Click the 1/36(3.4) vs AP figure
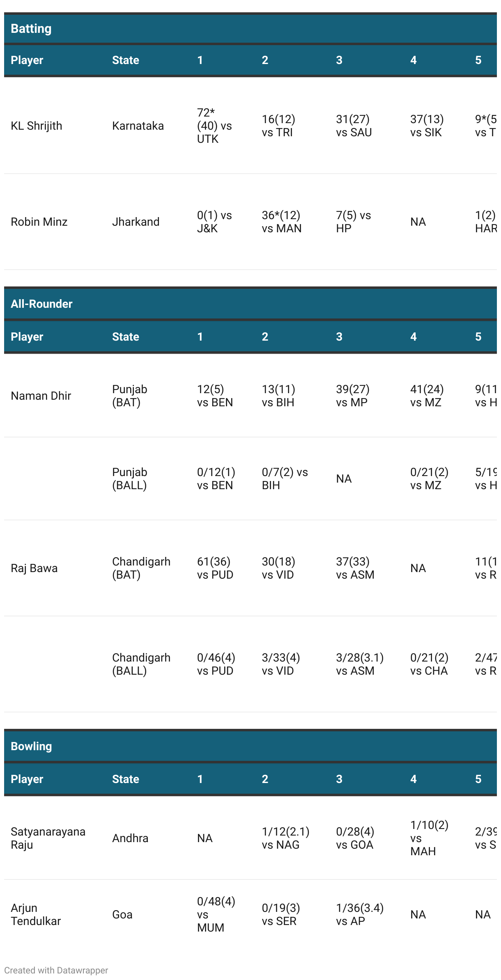 click(x=360, y=914)
